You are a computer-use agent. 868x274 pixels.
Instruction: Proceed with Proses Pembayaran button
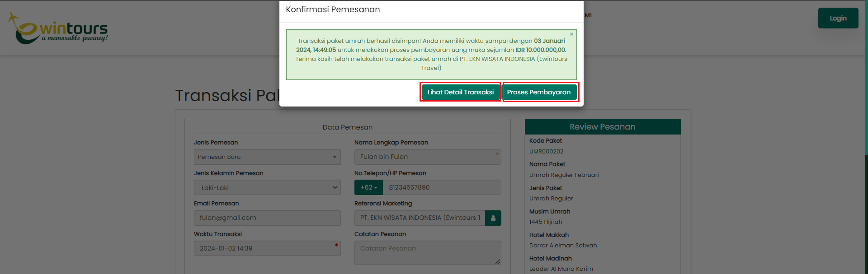point(539,92)
